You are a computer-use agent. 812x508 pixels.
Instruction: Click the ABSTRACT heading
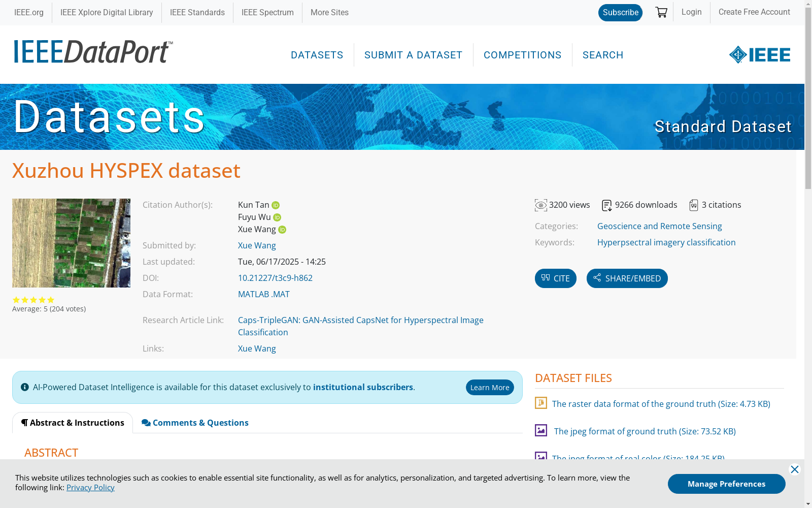coord(51,453)
